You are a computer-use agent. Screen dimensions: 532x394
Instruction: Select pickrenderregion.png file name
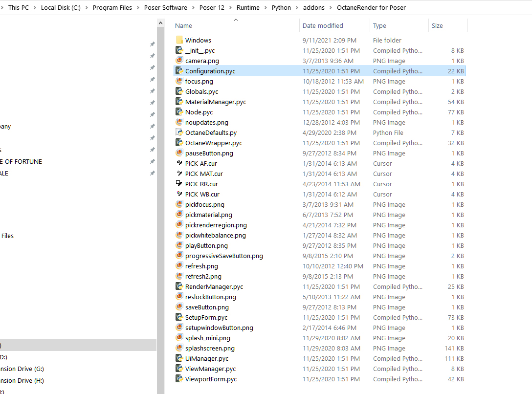point(216,225)
